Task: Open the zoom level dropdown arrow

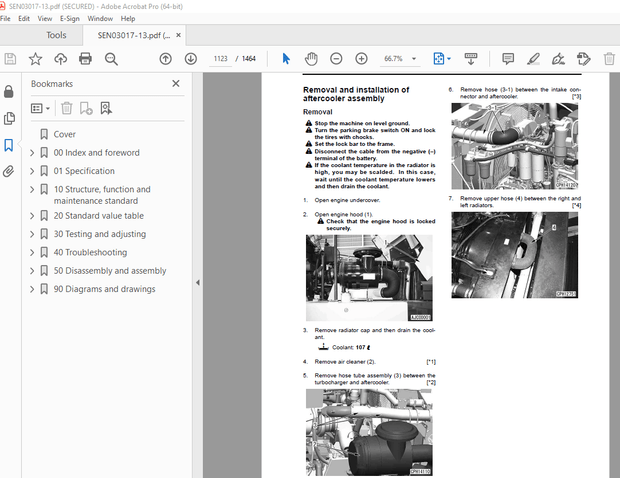Action: [x=414, y=59]
